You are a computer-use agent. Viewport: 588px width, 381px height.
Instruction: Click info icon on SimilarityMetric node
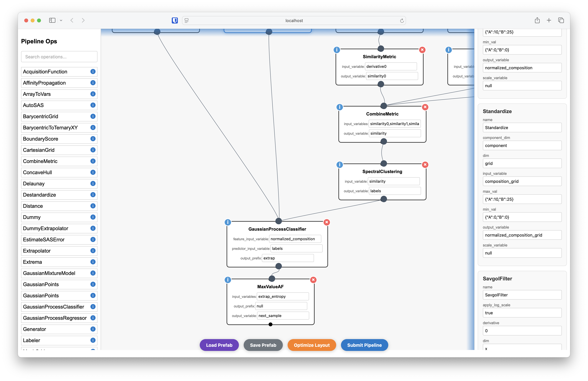337,50
